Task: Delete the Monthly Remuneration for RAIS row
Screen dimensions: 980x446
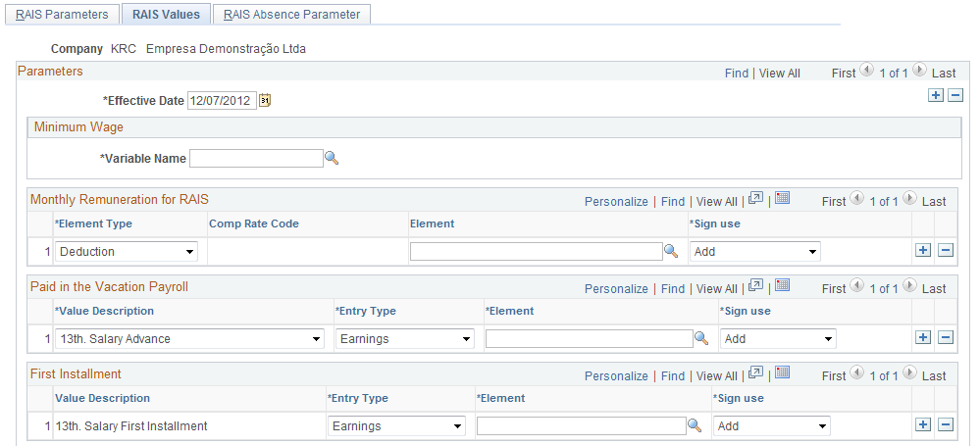Action: coord(946,251)
